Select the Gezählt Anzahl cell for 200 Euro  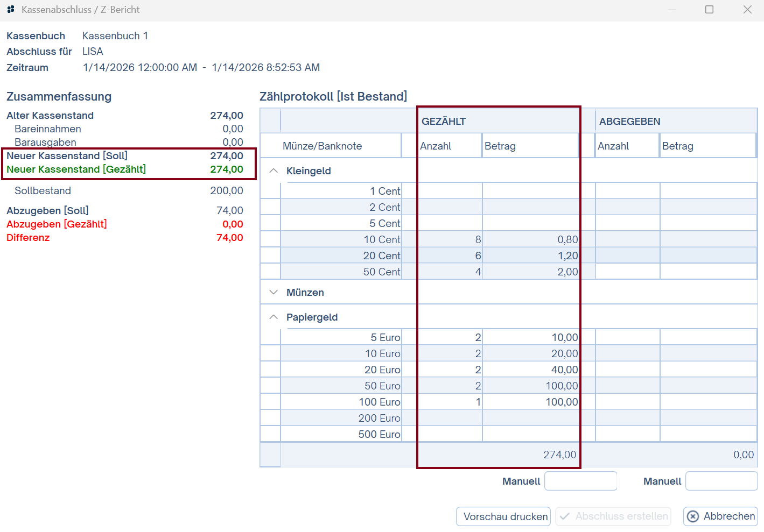click(x=450, y=418)
